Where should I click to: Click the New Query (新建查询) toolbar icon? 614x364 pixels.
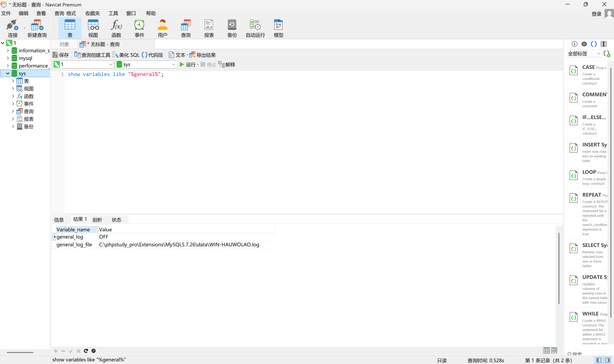[37, 25]
